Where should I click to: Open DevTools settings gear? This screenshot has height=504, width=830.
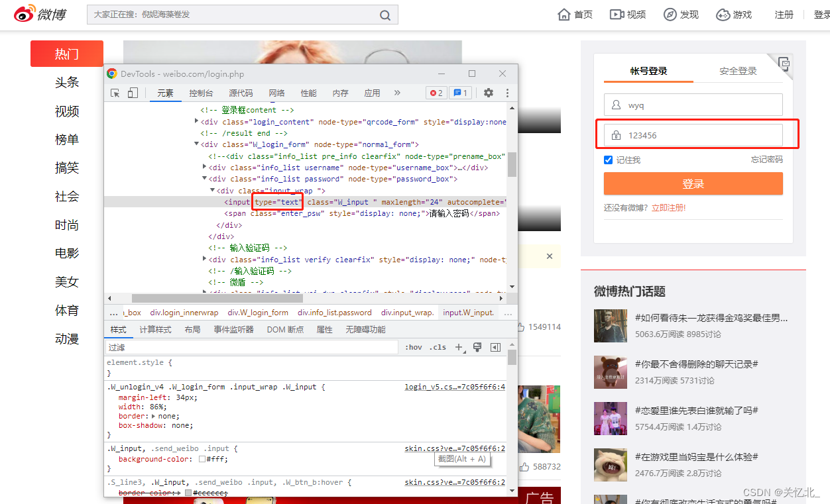(x=489, y=93)
